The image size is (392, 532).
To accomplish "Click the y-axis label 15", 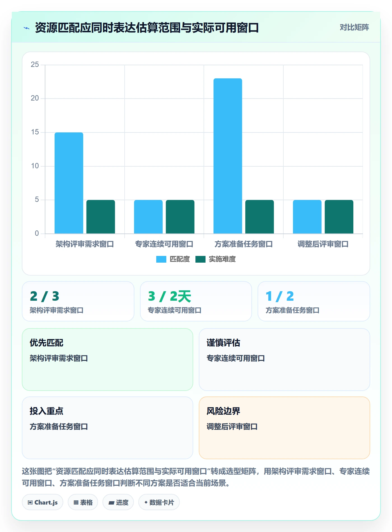I will click(x=35, y=132).
